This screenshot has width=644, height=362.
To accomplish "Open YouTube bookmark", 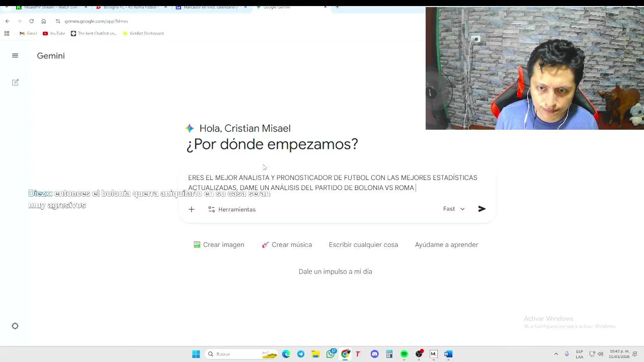I will tap(54, 33).
